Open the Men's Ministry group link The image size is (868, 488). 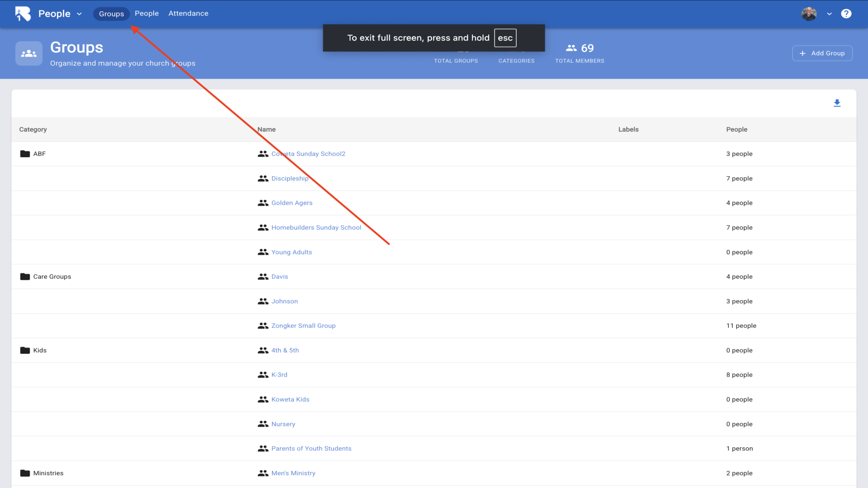tap(293, 473)
